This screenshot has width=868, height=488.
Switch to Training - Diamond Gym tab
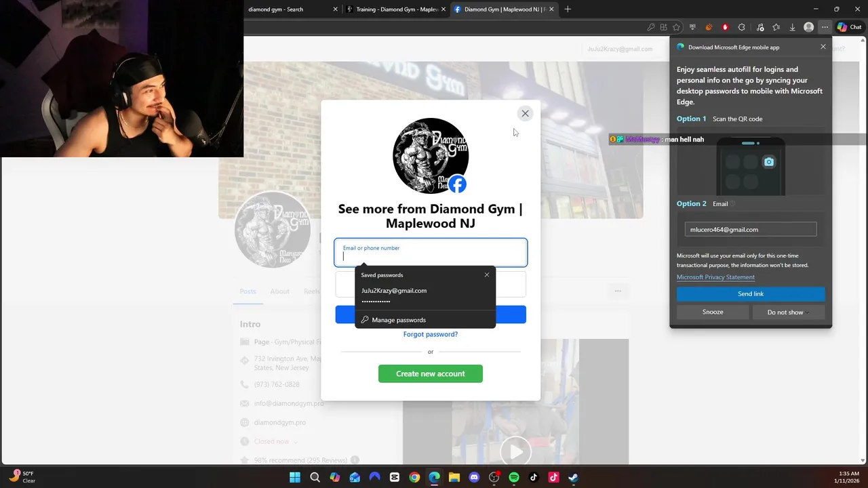tap(397, 9)
